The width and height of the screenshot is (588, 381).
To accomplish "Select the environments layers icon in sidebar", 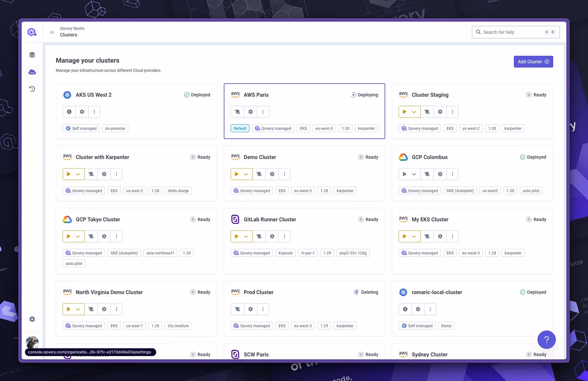I will pos(32,54).
